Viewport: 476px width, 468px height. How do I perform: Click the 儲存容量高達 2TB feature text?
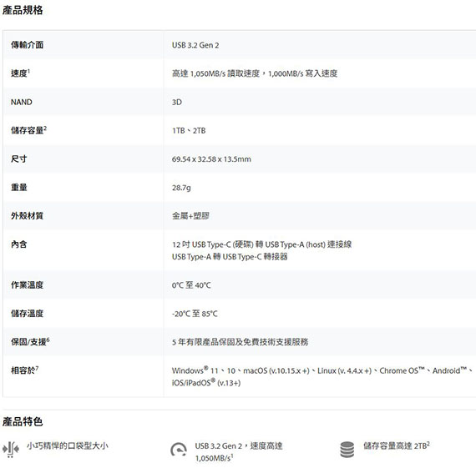(396, 445)
